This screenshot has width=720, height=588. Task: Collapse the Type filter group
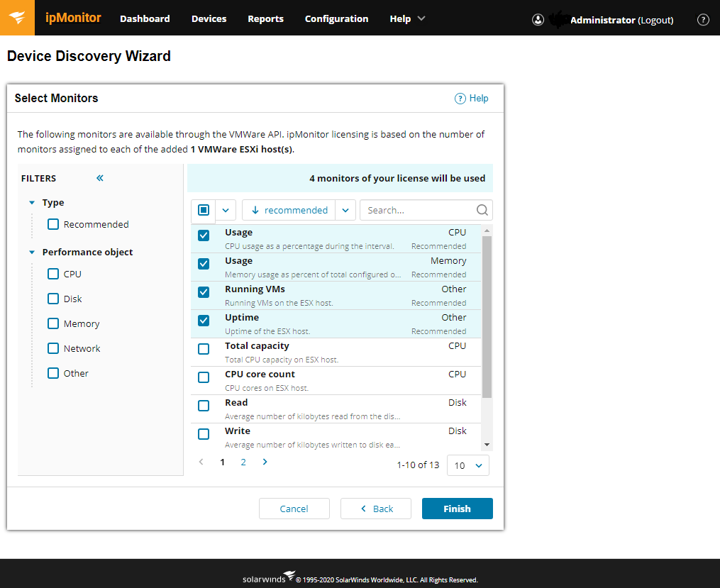point(32,202)
